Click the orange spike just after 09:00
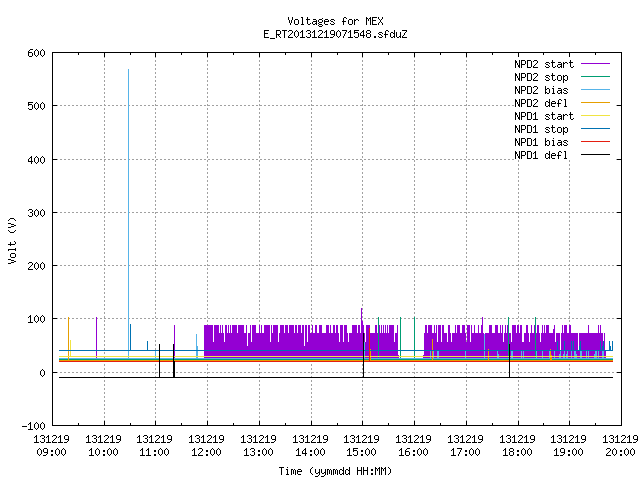This screenshot has height=480, width=640. tap(69, 338)
